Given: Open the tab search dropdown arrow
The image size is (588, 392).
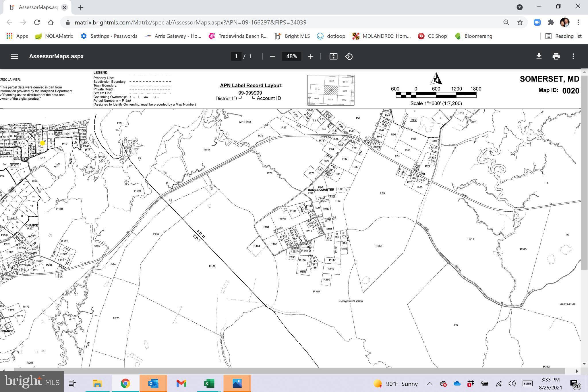Looking at the screenshot, I should pos(519,7).
